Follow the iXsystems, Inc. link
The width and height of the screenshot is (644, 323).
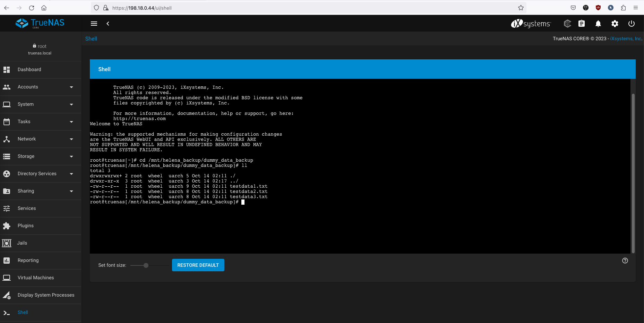coord(626,39)
